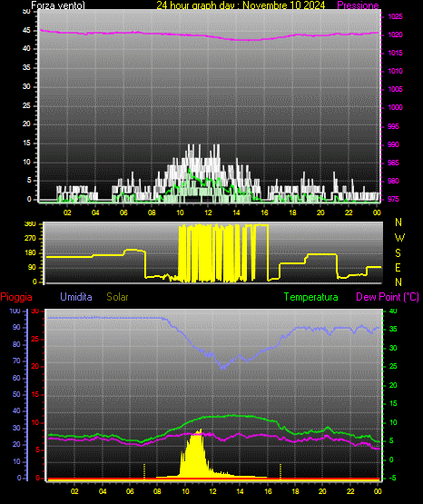Viewport: 423px width, 504px height.
Task: Click the S compass label on the wind direction chart
Action: click(x=398, y=253)
